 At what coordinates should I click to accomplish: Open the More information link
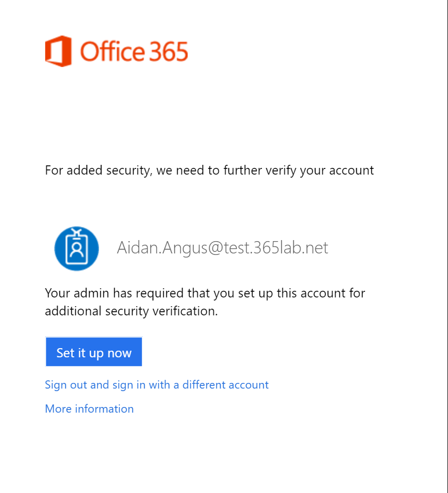point(89,409)
